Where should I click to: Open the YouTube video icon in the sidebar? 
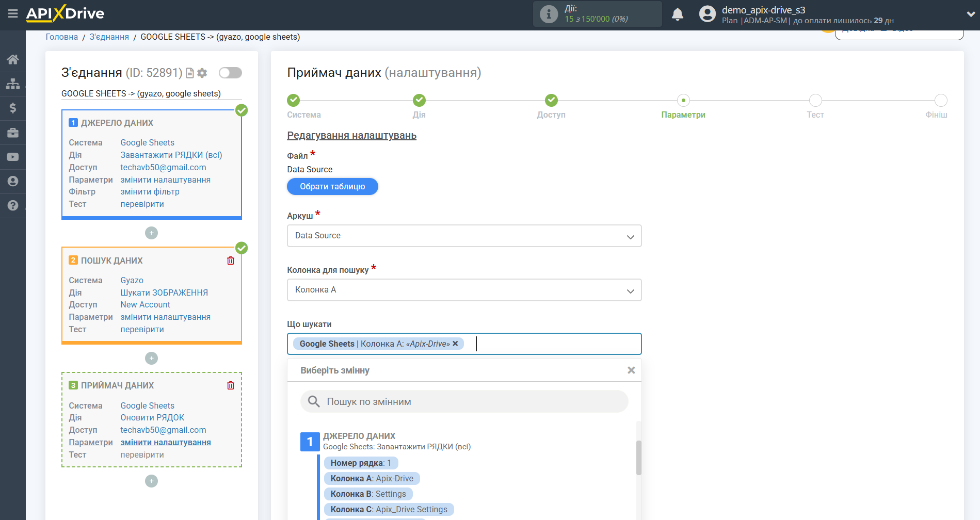pos(13,157)
